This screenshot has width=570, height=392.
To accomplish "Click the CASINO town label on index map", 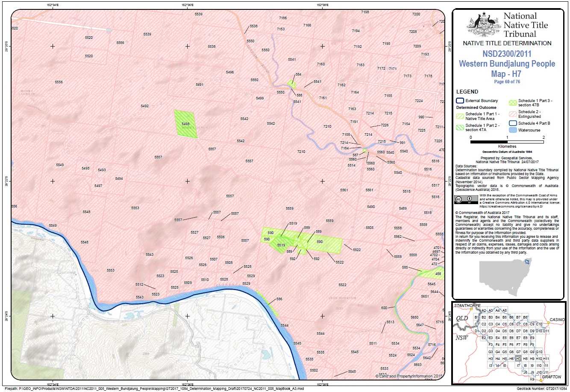I will (x=557, y=319).
